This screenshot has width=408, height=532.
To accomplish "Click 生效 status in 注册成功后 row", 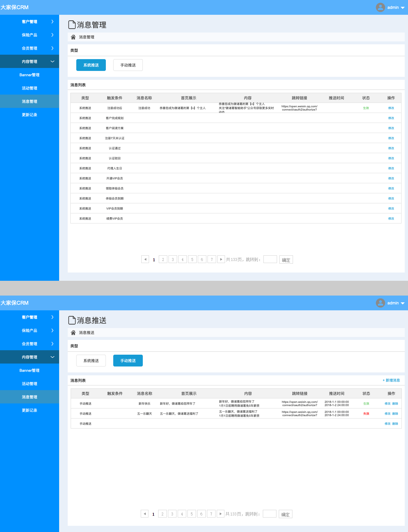I will (366, 108).
